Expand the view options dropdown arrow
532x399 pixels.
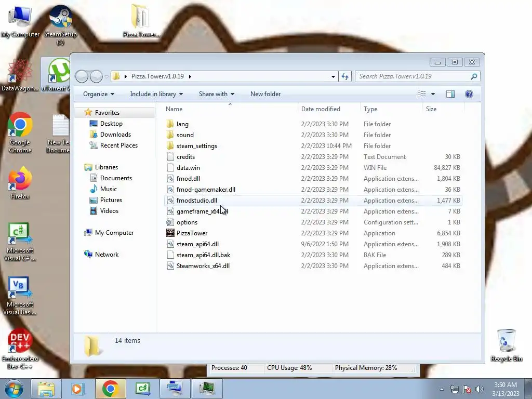point(433,94)
